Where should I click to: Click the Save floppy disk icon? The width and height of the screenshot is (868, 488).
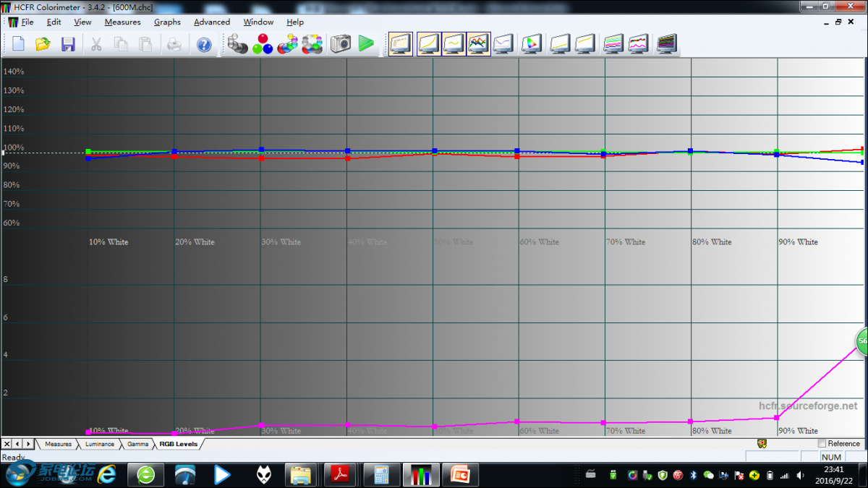(x=68, y=44)
